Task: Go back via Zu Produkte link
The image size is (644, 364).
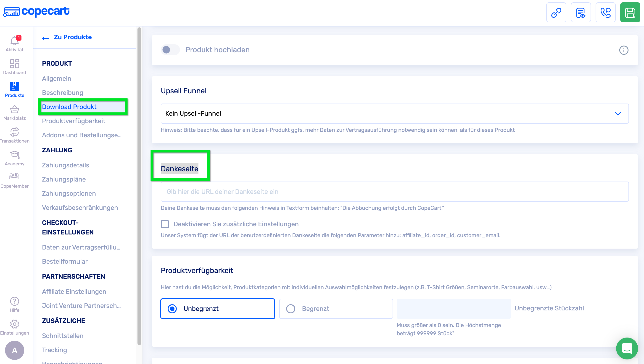Action: [x=67, y=37]
